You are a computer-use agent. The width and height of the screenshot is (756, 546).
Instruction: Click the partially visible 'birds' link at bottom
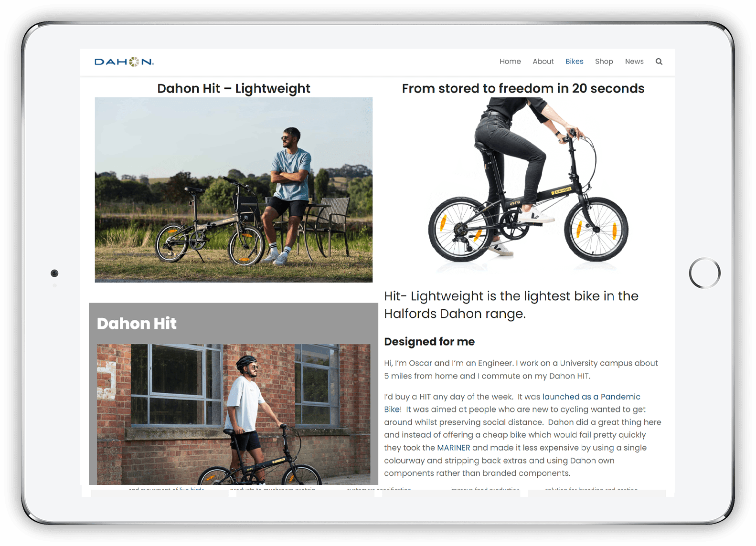[x=197, y=489]
